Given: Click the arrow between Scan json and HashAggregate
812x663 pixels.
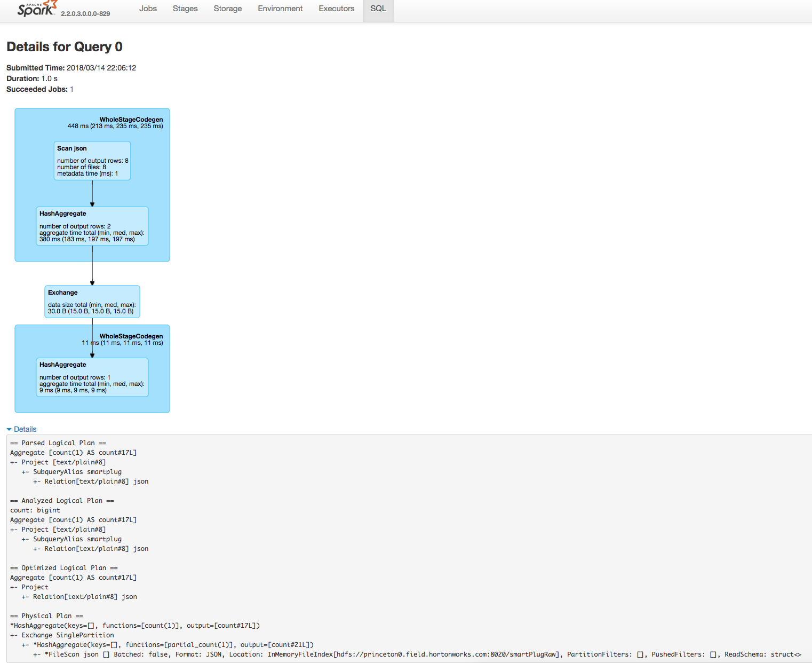Looking at the screenshot, I should (92, 192).
